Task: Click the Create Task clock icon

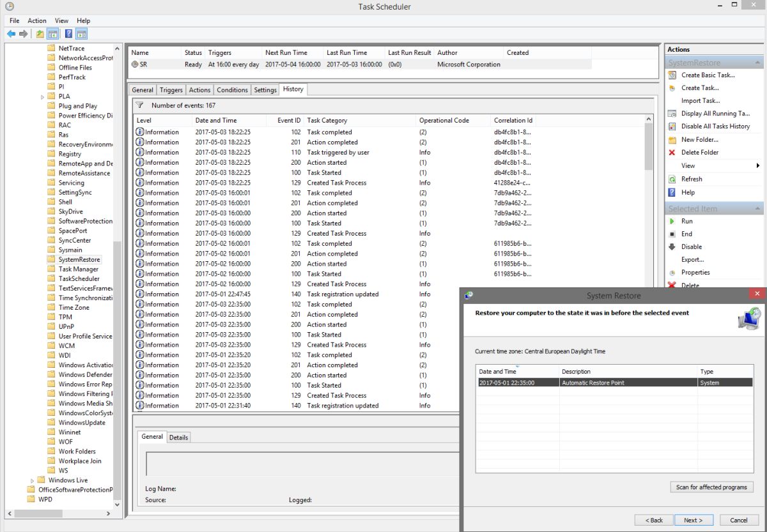Action: pyautogui.click(x=672, y=88)
